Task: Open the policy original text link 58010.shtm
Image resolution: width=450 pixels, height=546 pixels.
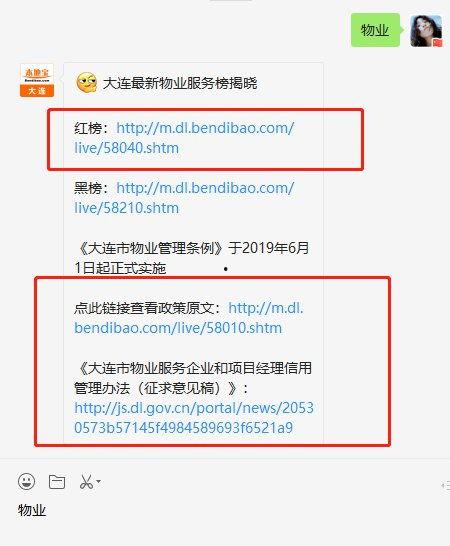Action: [188, 318]
